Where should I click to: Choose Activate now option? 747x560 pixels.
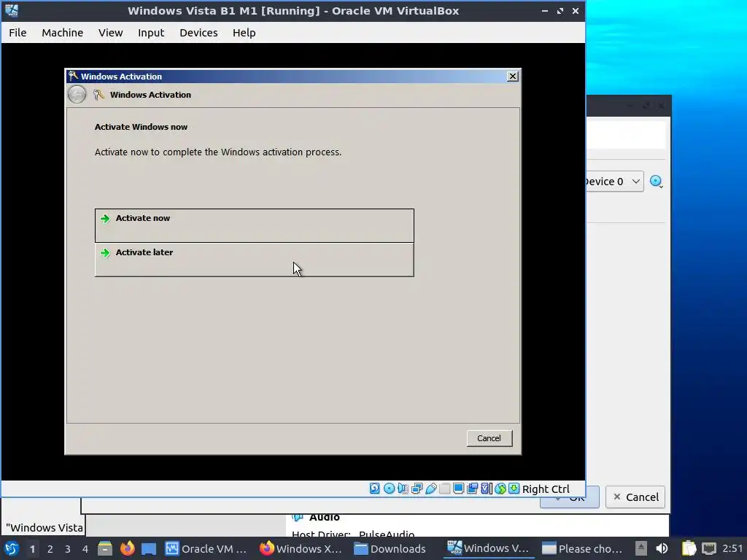[255, 225]
